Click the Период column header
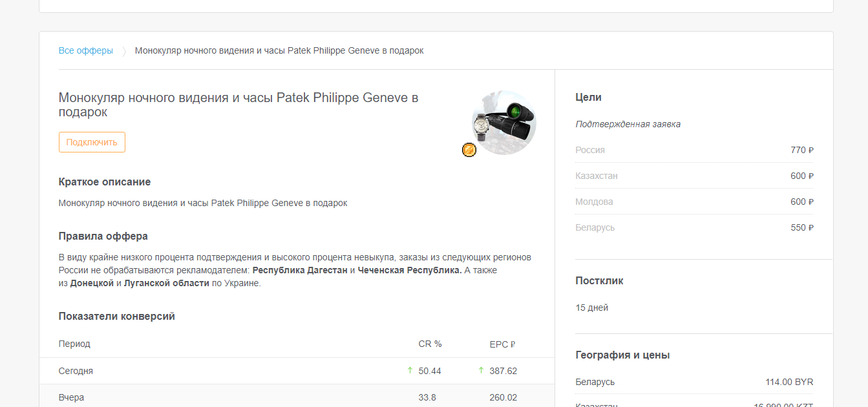 (x=74, y=344)
